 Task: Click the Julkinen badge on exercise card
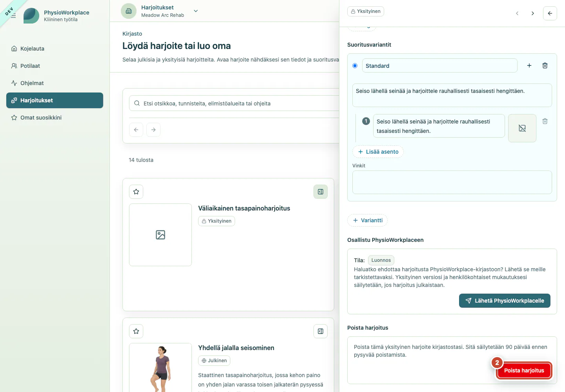tap(214, 361)
